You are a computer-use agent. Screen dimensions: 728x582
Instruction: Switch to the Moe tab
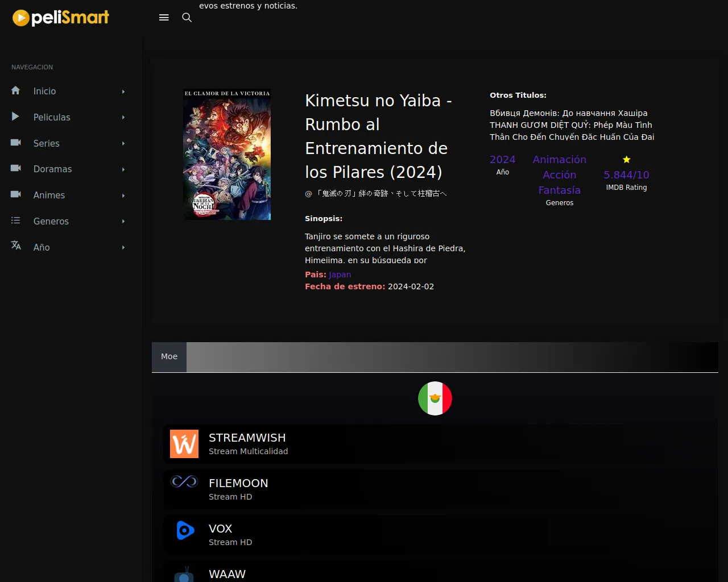[x=169, y=357]
